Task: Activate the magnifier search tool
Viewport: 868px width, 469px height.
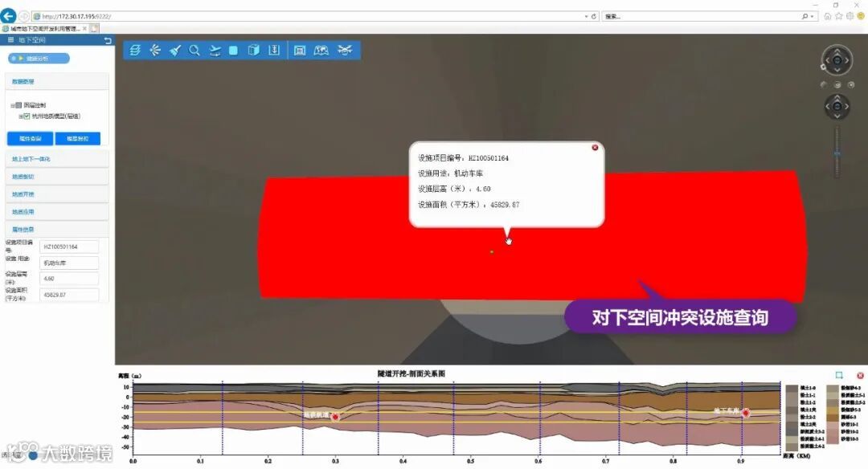Action: pyautogui.click(x=194, y=51)
